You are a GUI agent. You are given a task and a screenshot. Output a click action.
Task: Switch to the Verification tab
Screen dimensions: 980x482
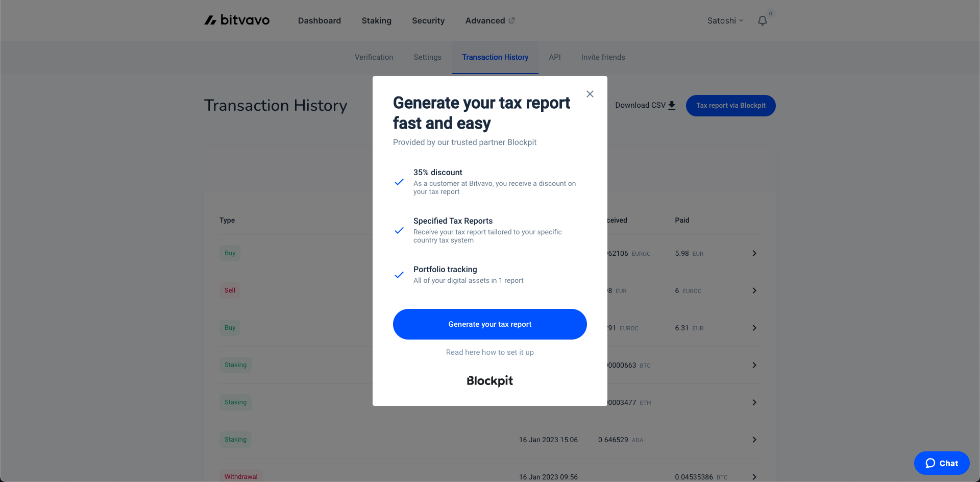coord(374,57)
